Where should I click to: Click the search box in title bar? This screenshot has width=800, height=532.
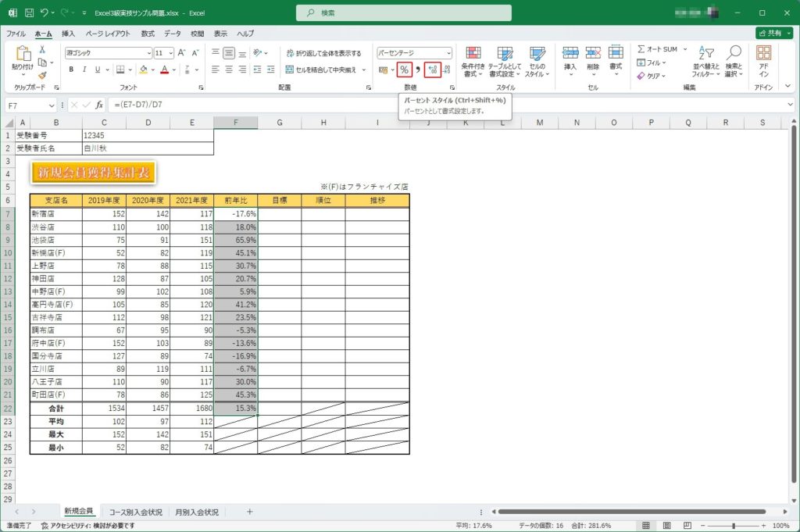tap(404, 12)
